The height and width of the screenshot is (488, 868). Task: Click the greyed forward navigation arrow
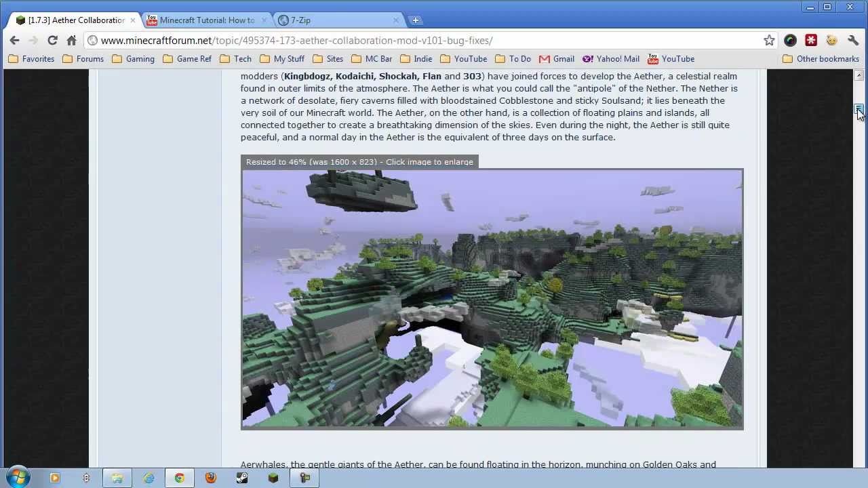point(33,41)
